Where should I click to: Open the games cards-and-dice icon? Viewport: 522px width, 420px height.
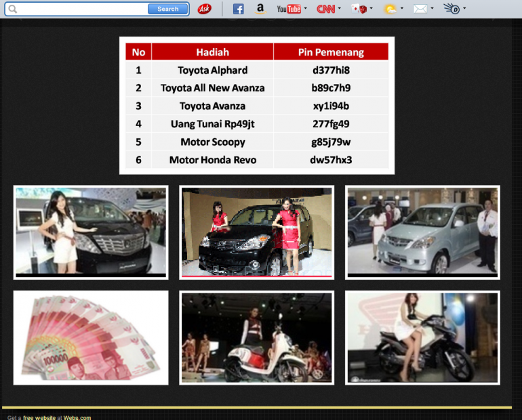pos(359,9)
